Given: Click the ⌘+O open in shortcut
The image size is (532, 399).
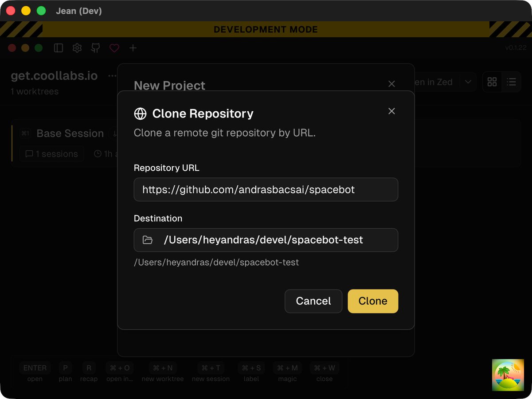Looking at the screenshot, I should (120, 372).
